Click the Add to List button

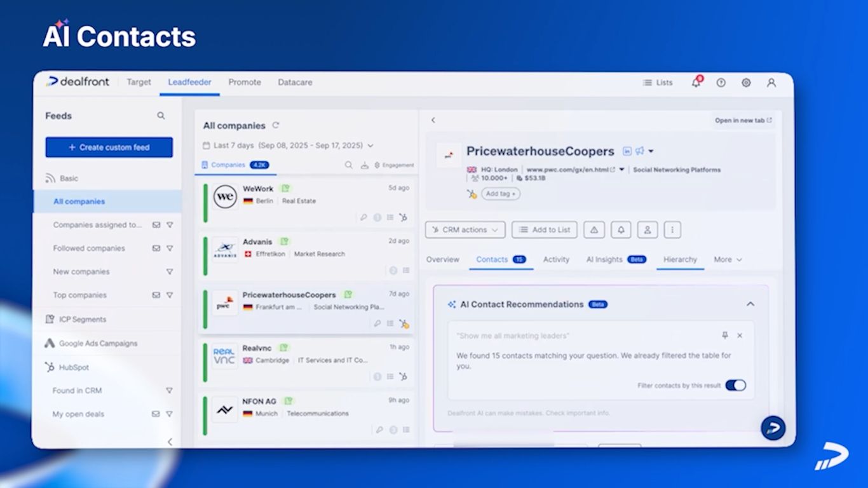pyautogui.click(x=545, y=230)
